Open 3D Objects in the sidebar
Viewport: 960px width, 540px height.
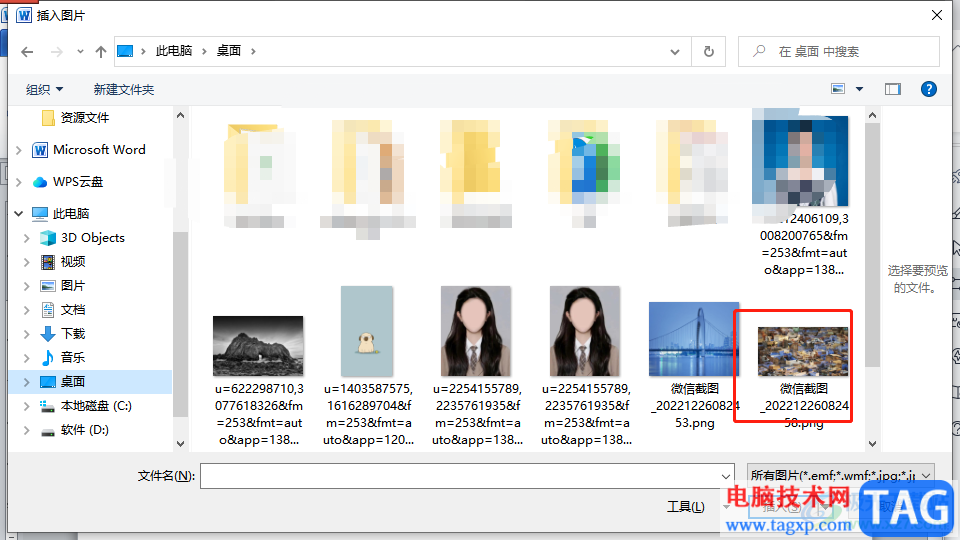(92, 238)
